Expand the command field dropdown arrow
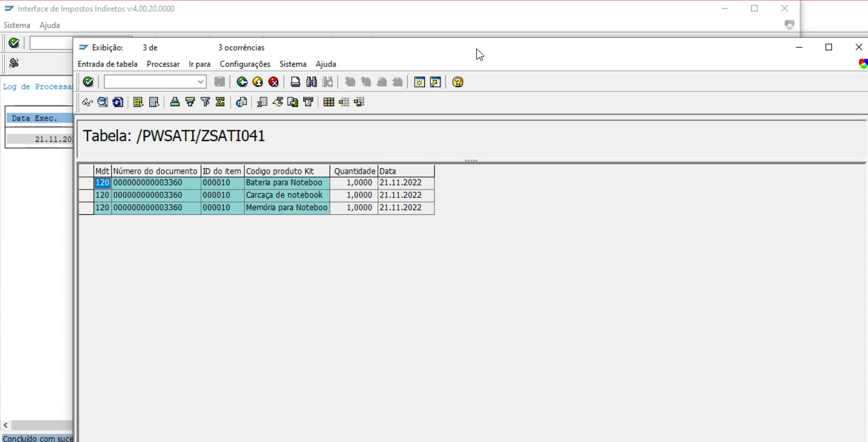868x442 pixels. point(201,82)
